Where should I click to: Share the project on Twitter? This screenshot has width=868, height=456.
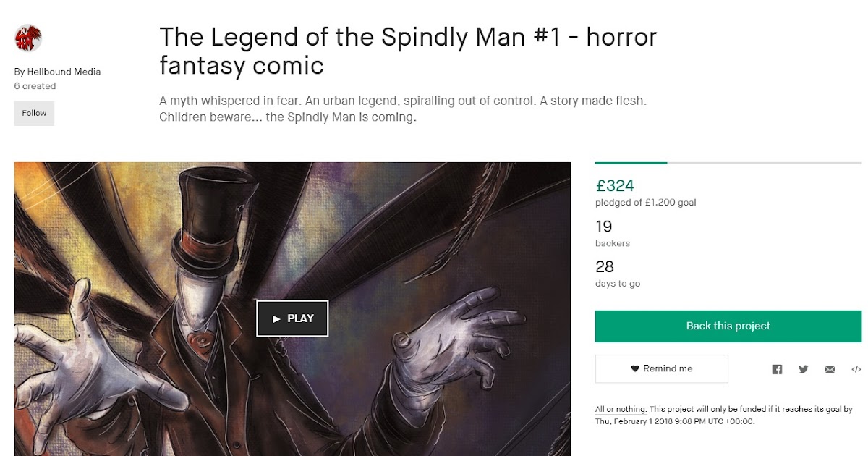click(804, 369)
